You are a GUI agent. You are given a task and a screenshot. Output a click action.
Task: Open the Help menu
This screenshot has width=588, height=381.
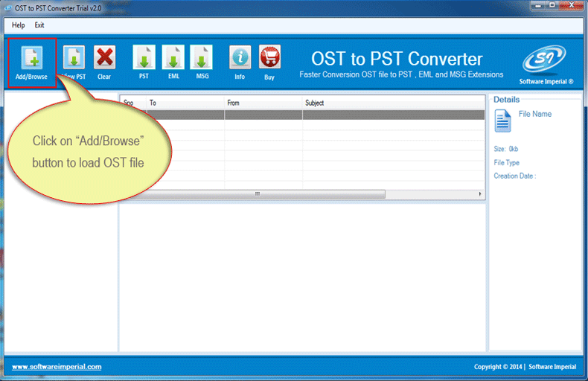tap(18, 25)
